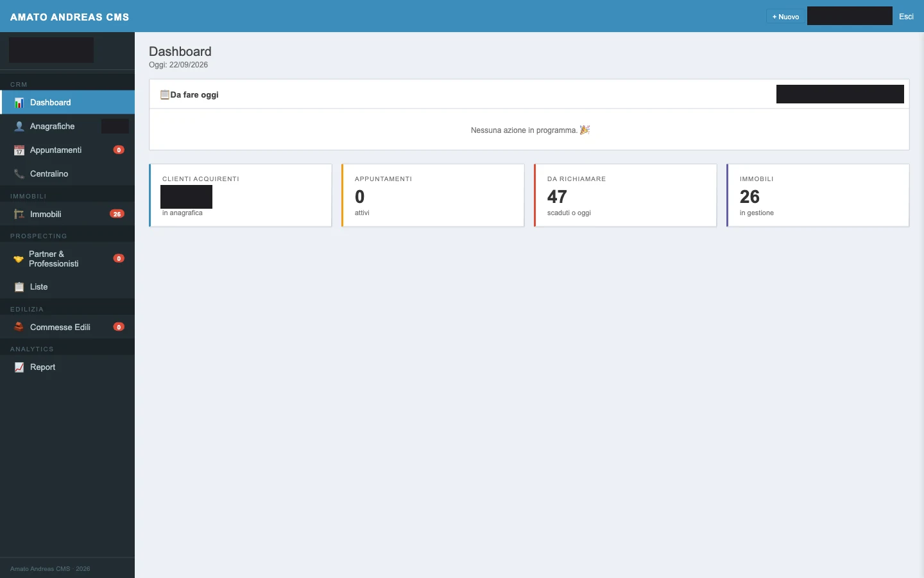The height and width of the screenshot is (578, 924).
Task: Click the 'Amato Andreas CMS · 2026' footer text
Action: point(50,569)
